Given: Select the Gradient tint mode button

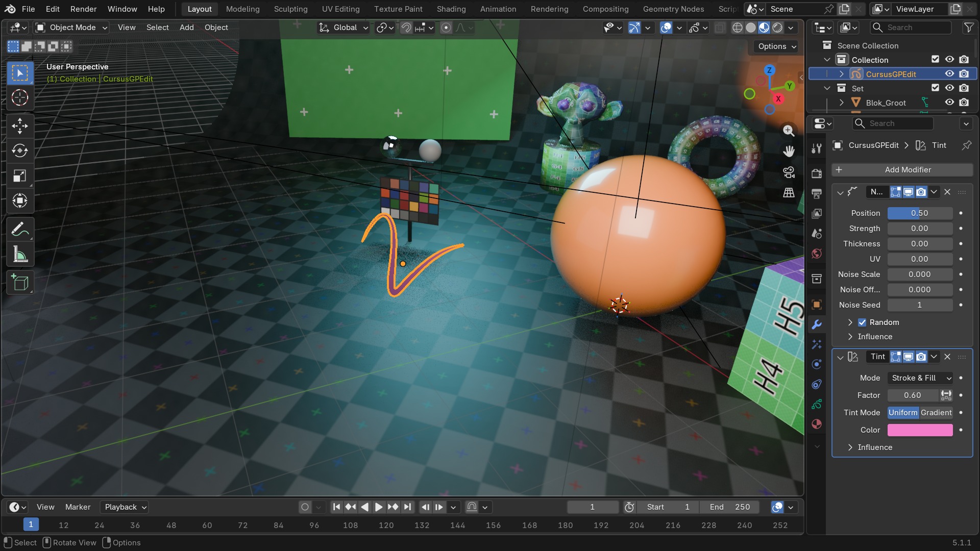Looking at the screenshot, I should [936, 413].
